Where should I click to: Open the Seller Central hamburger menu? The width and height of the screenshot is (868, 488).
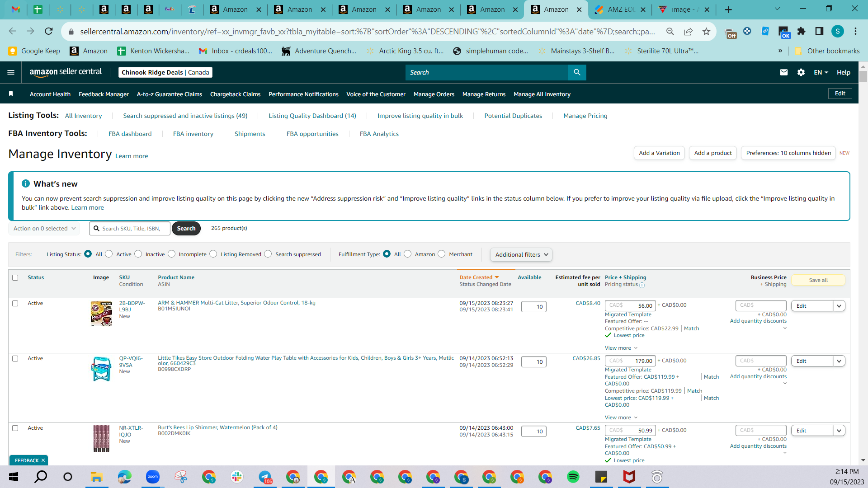11,72
